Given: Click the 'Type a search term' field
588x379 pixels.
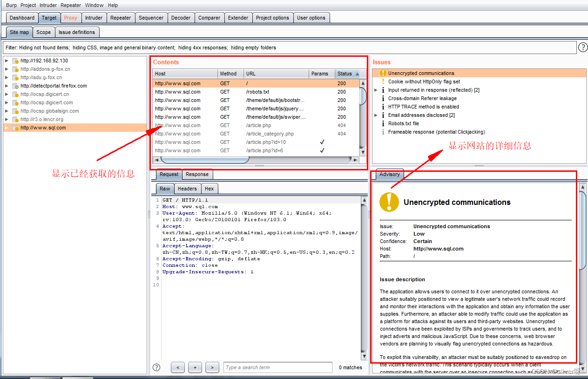Looking at the screenshot, I should coord(277,367).
